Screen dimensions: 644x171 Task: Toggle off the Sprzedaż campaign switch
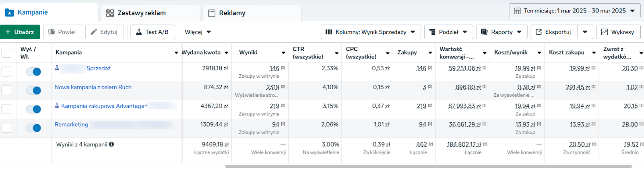pos(34,72)
